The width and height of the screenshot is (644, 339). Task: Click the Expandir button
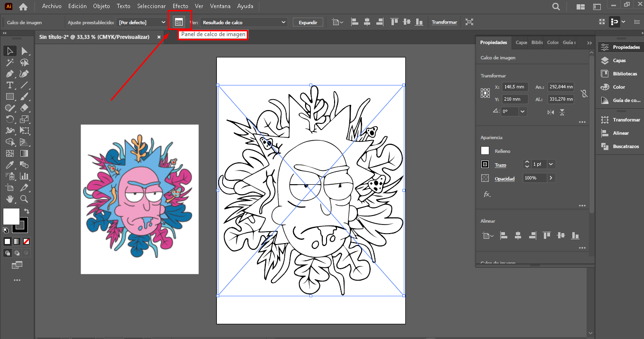pyautogui.click(x=308, y=22)
